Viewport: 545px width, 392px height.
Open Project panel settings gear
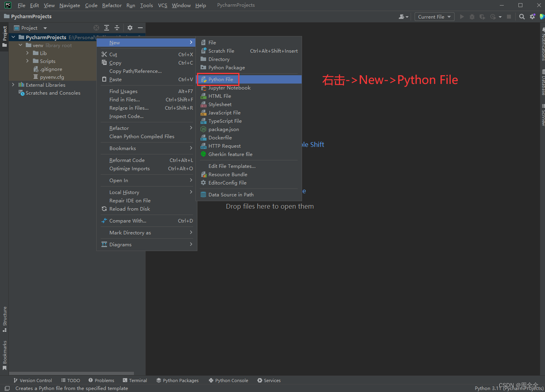pos(130,28)
